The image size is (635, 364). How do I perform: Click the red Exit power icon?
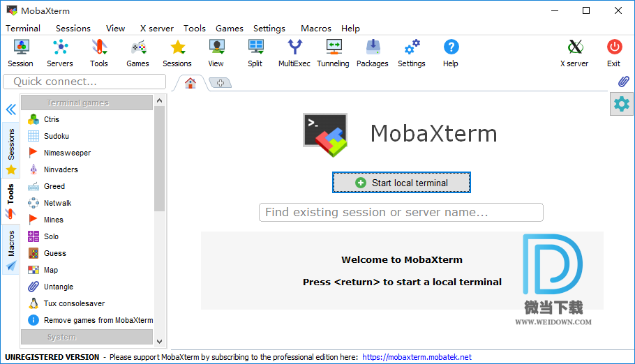(x=614, y=53)
